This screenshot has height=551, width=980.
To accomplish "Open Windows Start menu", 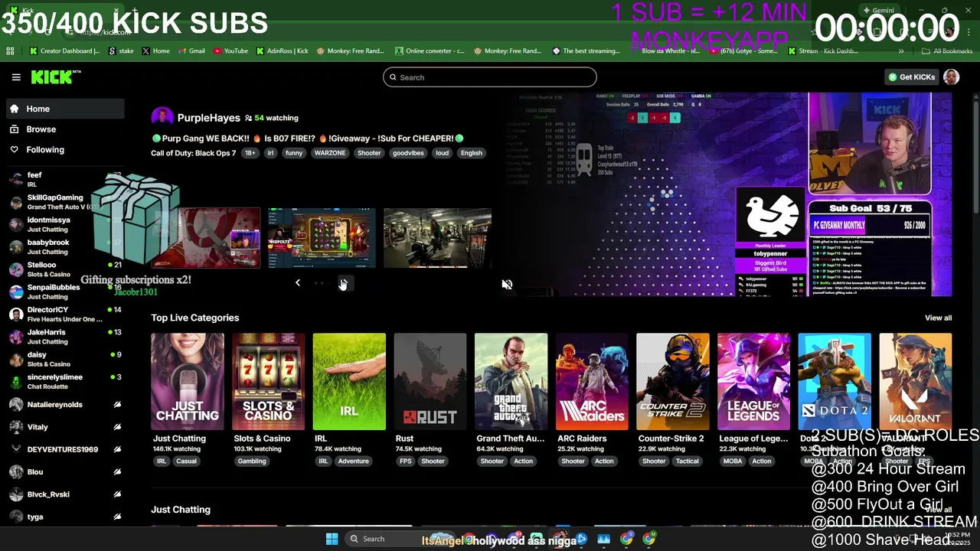I will (332, 539).
